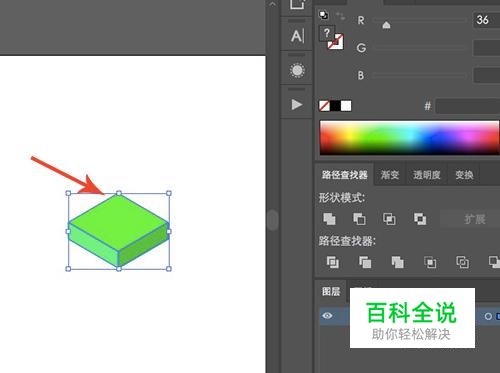Click the G value input field
Image resolution: width=500 pixels, height=373 pixels.
[486, 48]
